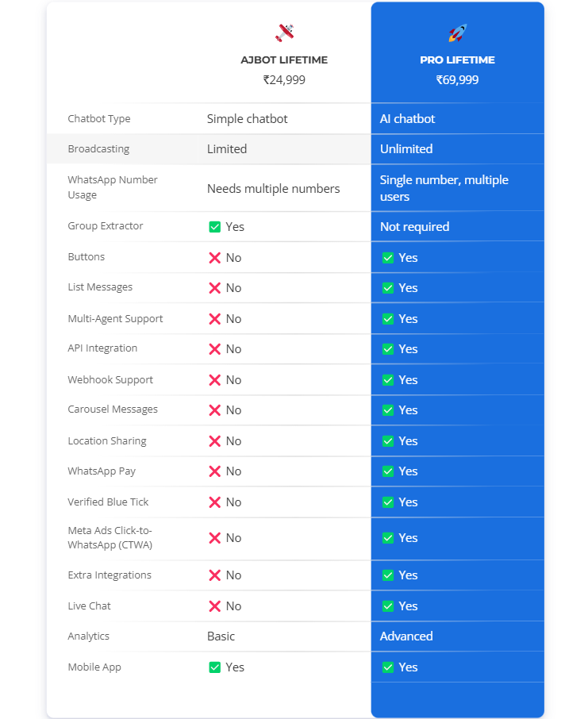Image resolution: width=588 pixels, height=719 pixels.
Task: Click the red cross icon in Webhook Support row
Action: (x=215, y=379)
